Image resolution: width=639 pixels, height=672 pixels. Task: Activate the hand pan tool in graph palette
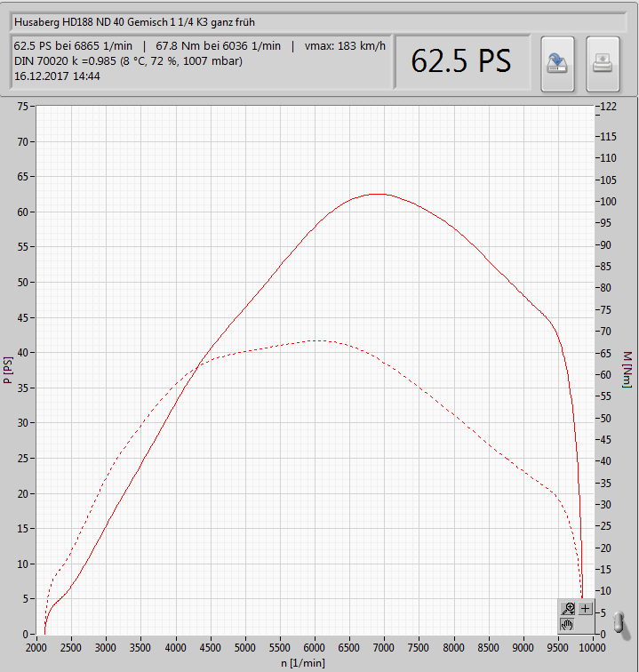(x=566, y=625)
